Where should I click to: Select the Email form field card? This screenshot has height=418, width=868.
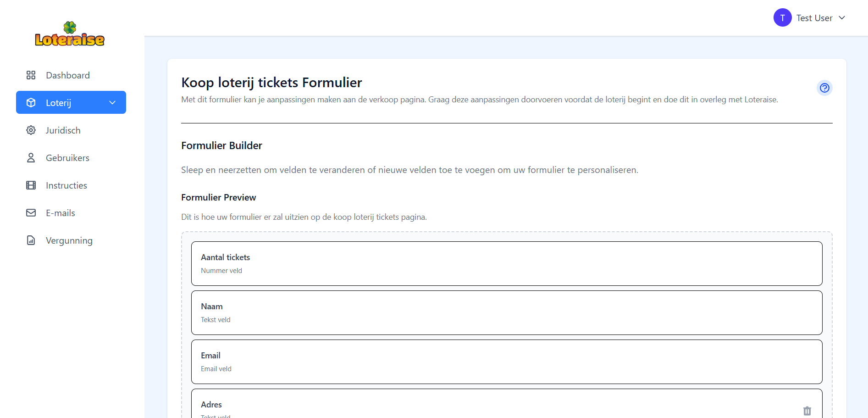pos(506,362)
